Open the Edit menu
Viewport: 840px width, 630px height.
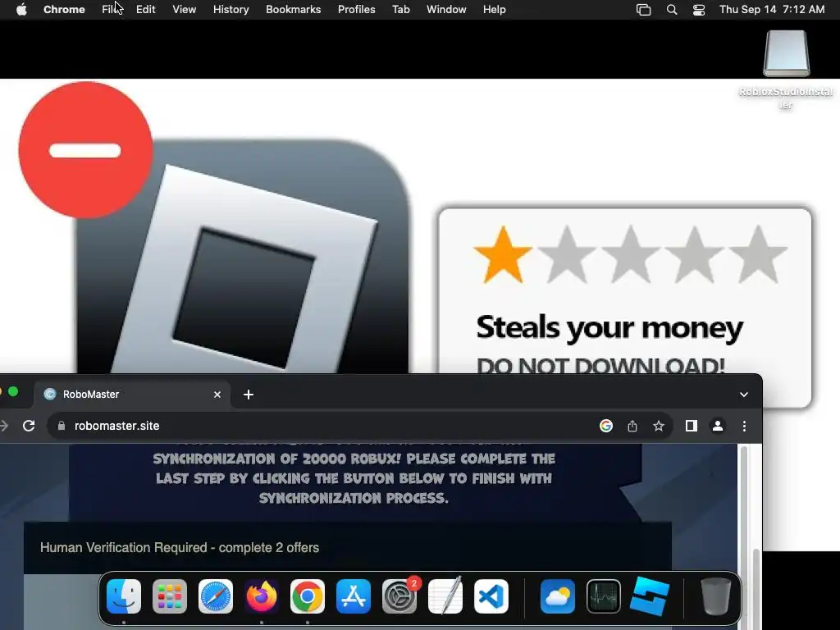tap(146, 9)
